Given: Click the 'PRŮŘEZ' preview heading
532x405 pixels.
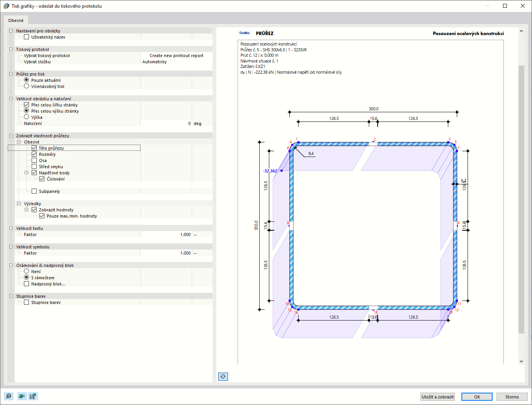Looking at the screenshot, I should pyautogui.click(x=265, y=34).
